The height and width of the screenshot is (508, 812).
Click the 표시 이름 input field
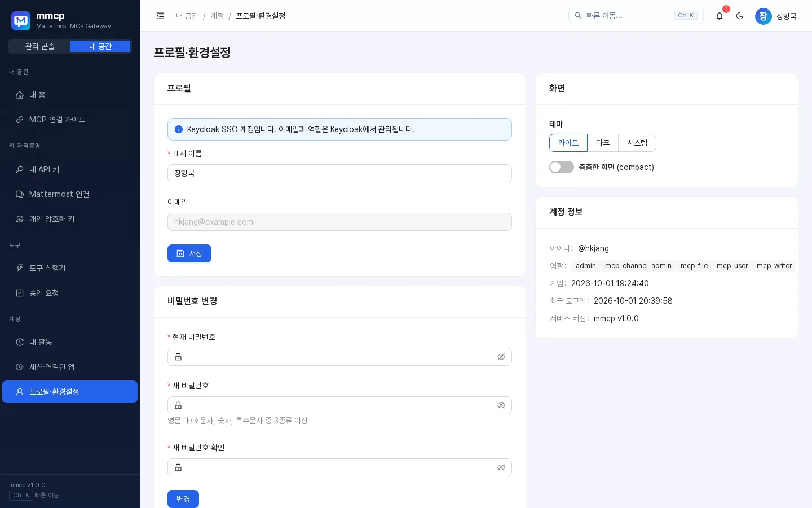(x=339, y=173)
